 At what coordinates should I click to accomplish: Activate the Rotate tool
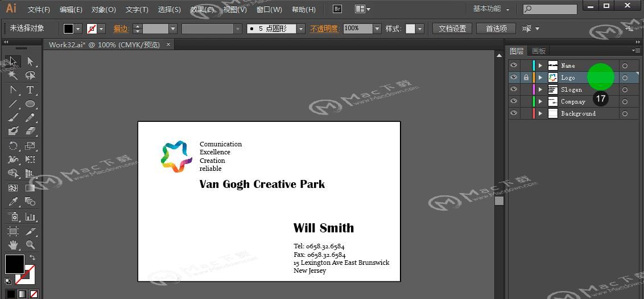tap(13, 146)
